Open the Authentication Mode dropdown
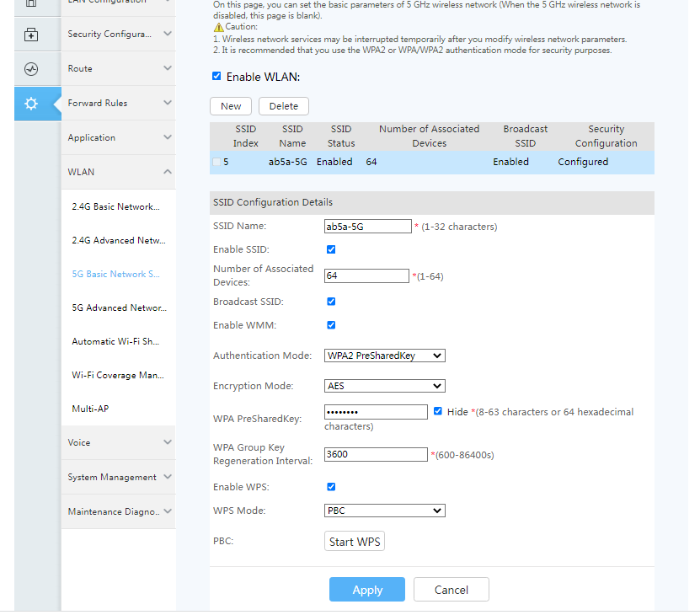This screenshot has width=700, height=615. click(385, 356)
